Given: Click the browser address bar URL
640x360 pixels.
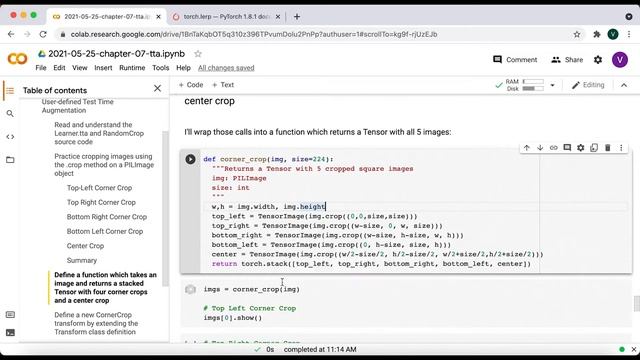Looking at the screenshot, I should tap(254, 34).
